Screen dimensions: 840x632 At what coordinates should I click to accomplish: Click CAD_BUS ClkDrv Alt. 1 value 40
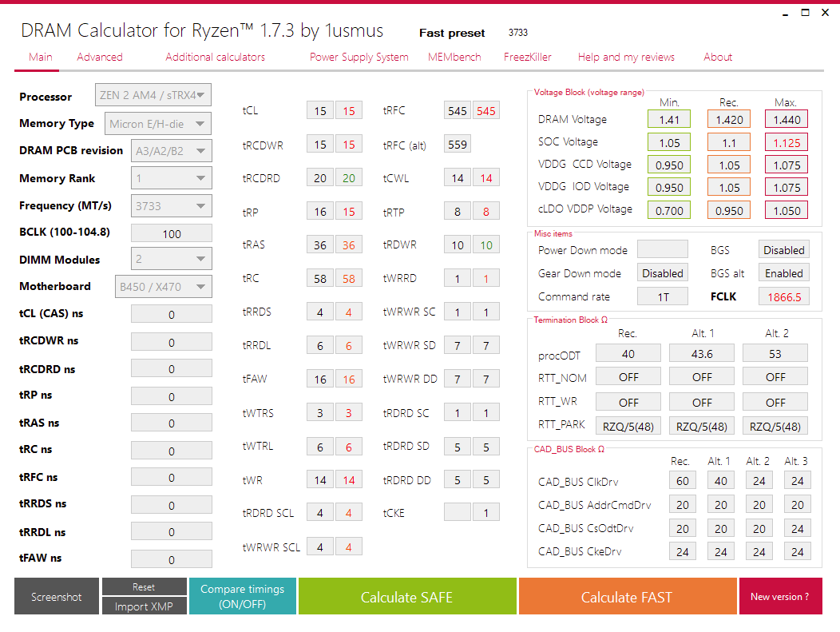tap(720, 480)
